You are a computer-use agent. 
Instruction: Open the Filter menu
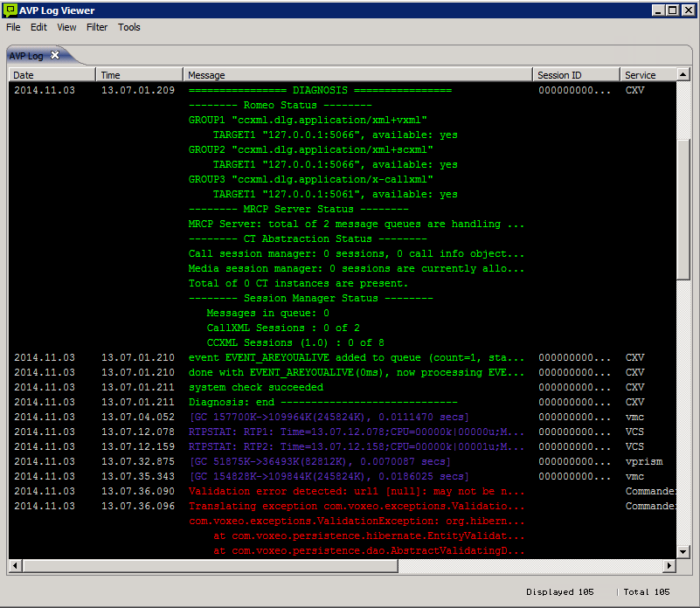click(96, 27)
